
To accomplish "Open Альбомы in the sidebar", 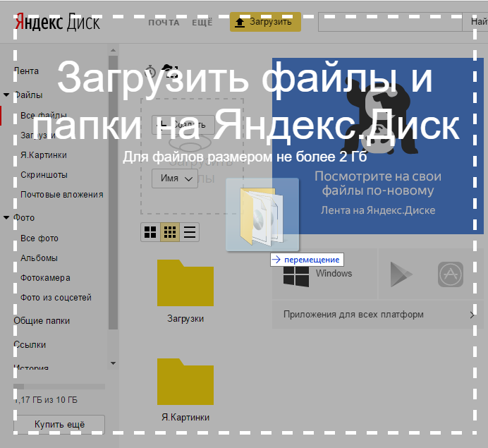I will [39, 258].
